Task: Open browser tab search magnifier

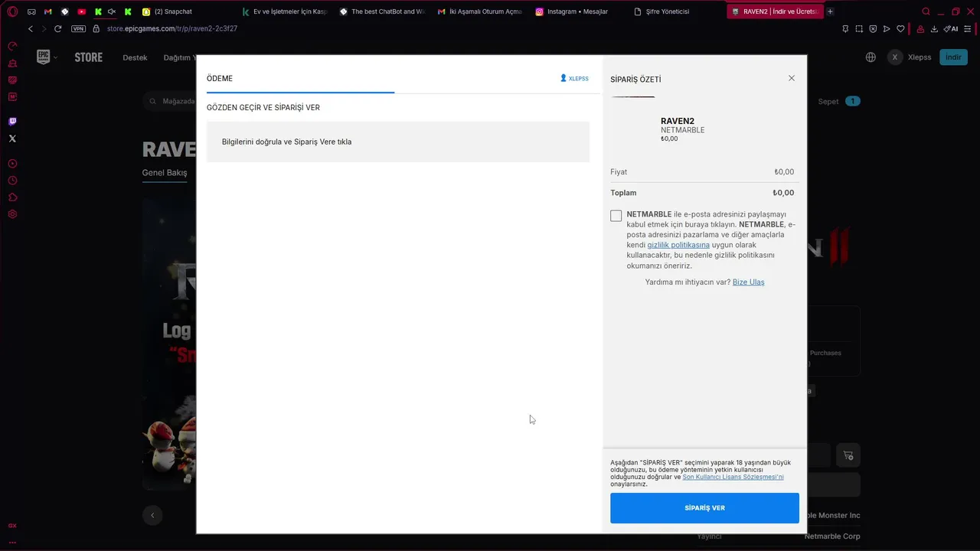Action: [926, 11]
